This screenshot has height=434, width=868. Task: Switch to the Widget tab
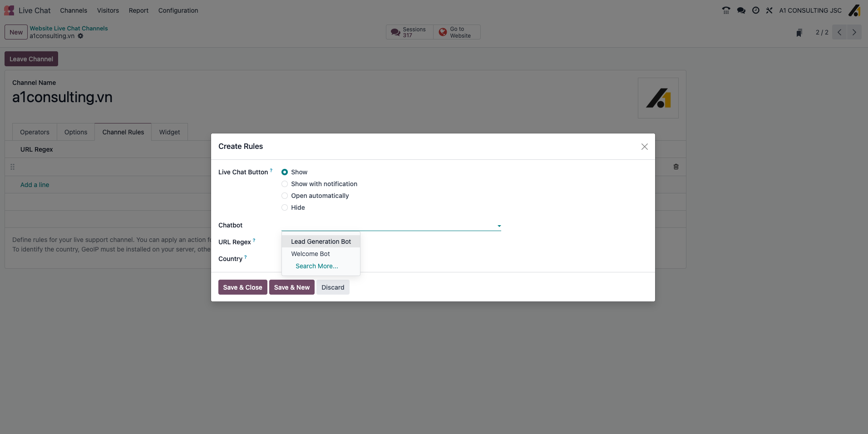(169, 132)
